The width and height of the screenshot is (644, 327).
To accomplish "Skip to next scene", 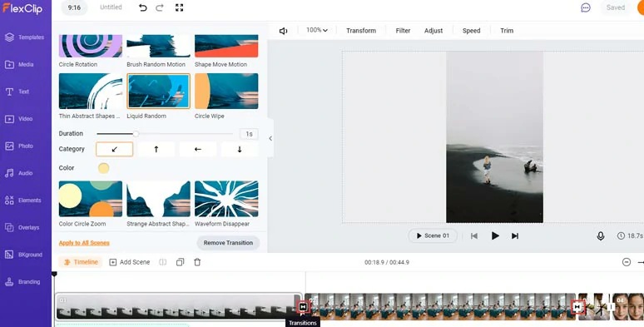I will [x=515, y=235].
